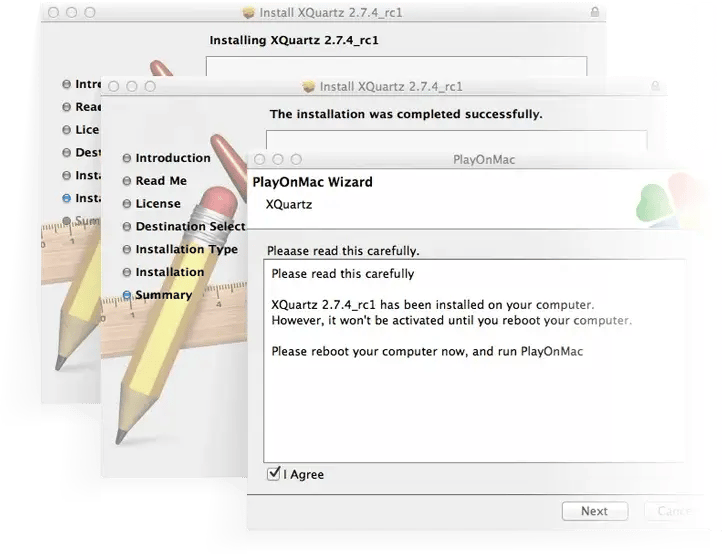Click the Read Me step in middle installer

pyautogui.click(x=161, y=181)
